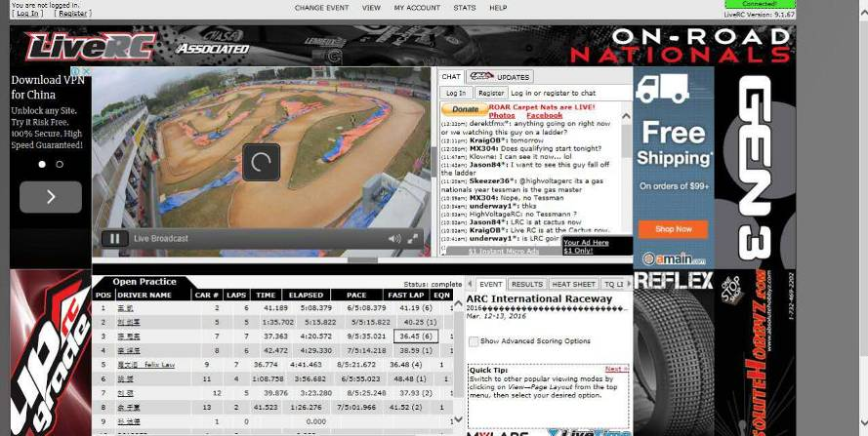This screenshot has width=868, height=436.
Task: Mute the video with the speaker icon
Action: point(394,239)
